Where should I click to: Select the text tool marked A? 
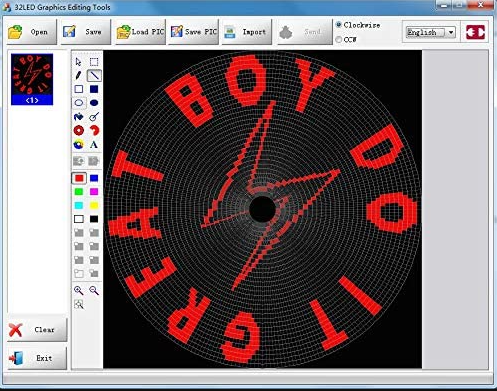[x=94, y=145]
